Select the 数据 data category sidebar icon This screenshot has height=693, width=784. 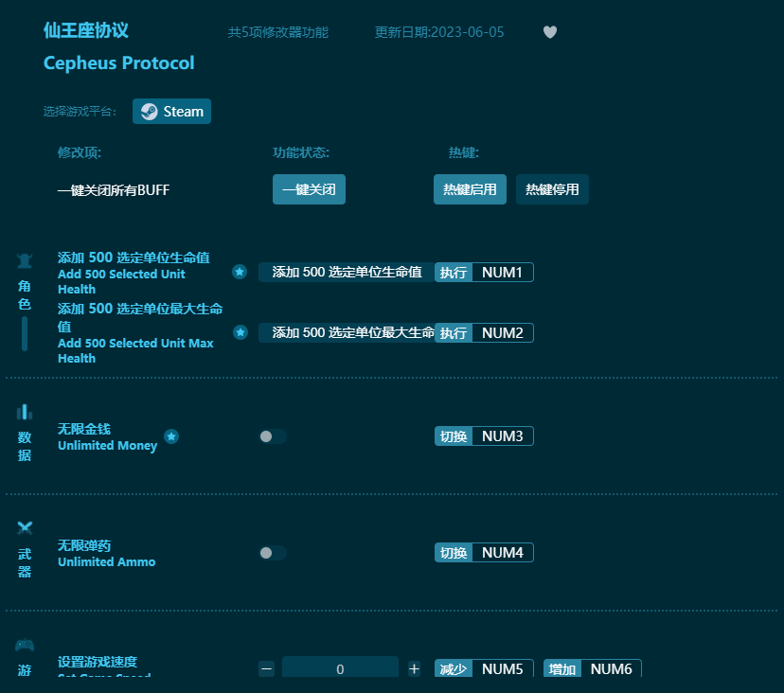(24, 426)
